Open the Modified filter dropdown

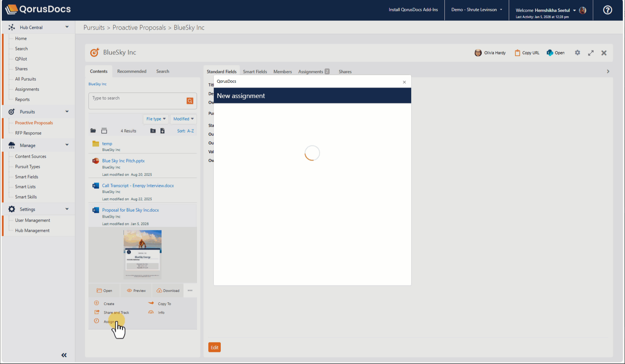pyautogui.click(x=183, y=119)
